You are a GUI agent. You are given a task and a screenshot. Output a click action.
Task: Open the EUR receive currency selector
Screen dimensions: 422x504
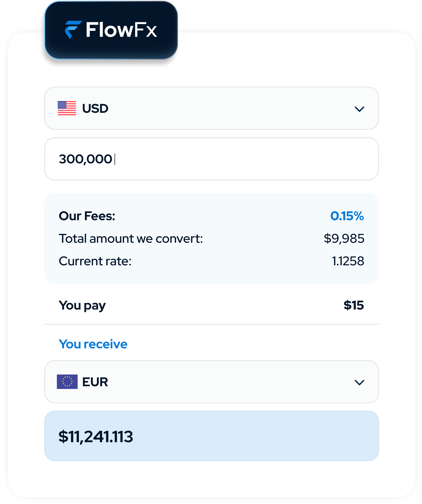[211, 381]
